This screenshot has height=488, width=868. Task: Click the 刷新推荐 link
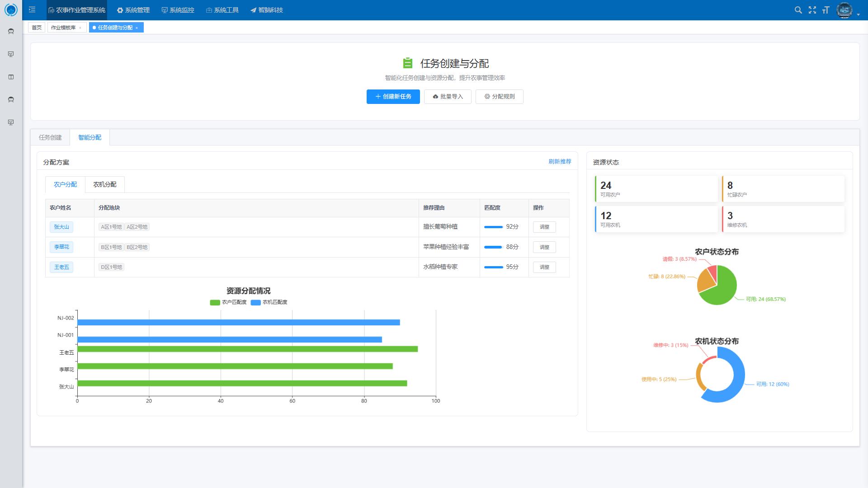click(x=560, y=161)
